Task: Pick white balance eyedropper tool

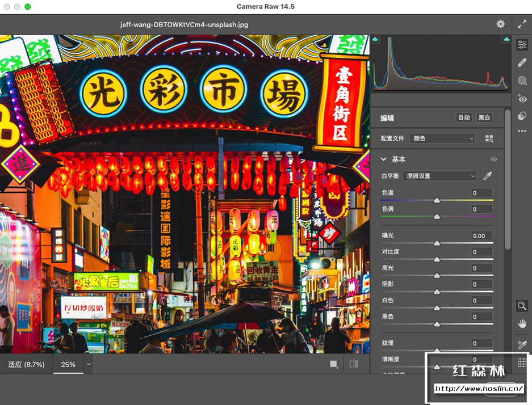Action: 487,176
